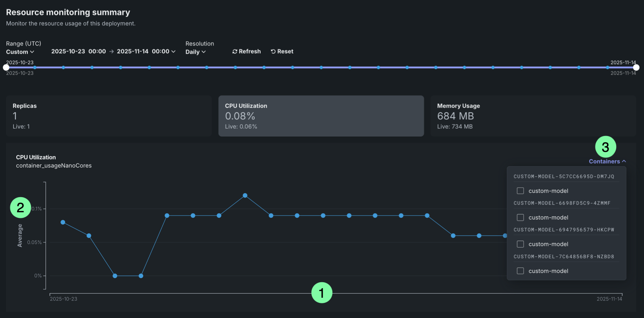Select the Replicas summary tile
The height and width of the screenshot is (318, 644).
[109, 116]
